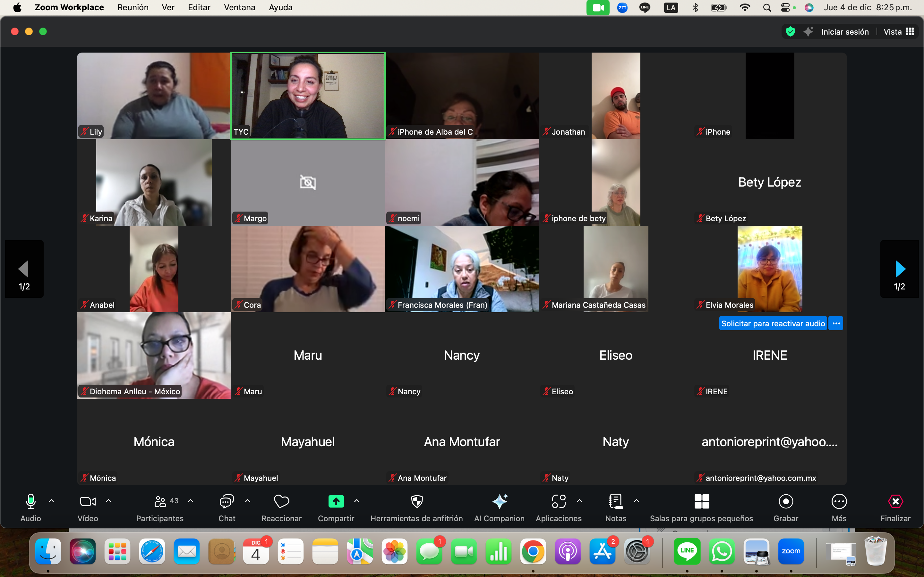
Task: Mute the Audio microphone
Action: 30,501
